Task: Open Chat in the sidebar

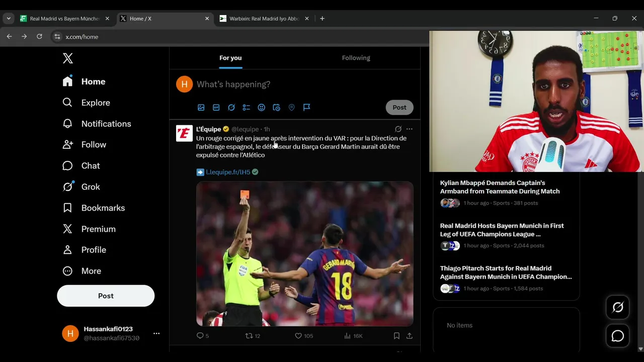Action: click(81, 165)
